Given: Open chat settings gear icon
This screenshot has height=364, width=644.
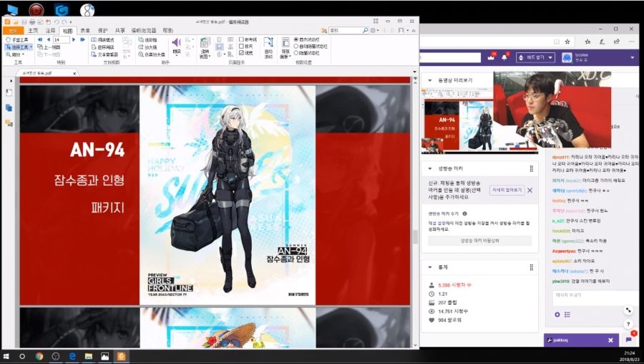Looking at the screenshot, I should [x=557, y=315].
